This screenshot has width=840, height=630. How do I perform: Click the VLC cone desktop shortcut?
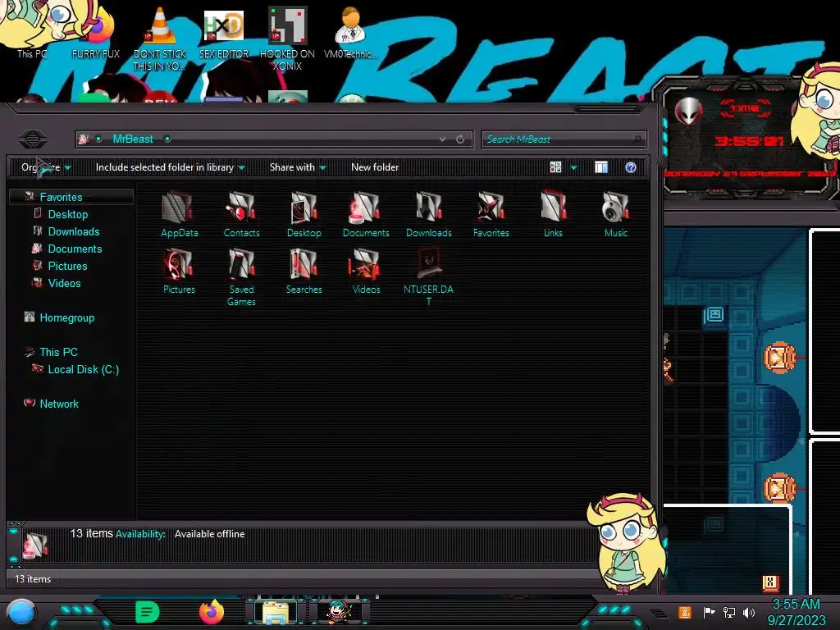pos(160,39)
